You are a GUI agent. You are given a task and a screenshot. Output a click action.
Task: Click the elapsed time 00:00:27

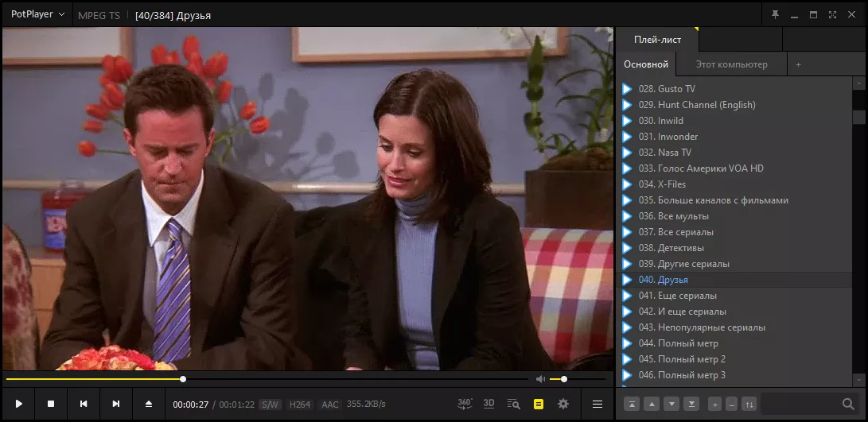(x=190, y=405)
